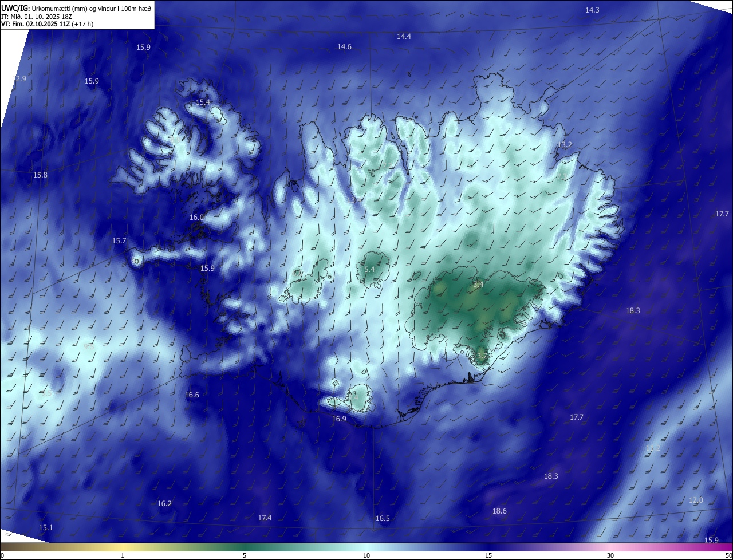Click the 16.6 value label
Viewport: 733px width, 560px height.
192,395
